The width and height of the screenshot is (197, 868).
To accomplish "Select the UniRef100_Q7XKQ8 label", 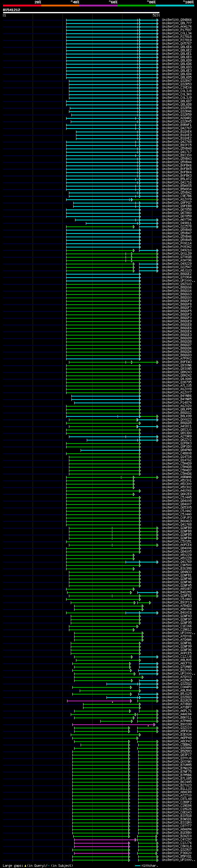I will coord(177,257).
